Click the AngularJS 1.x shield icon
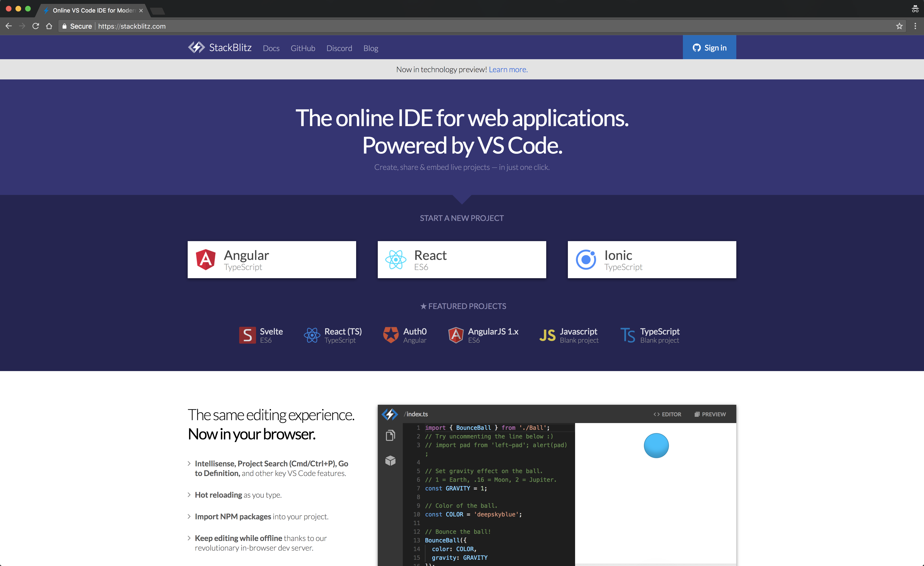 pyautogui.click(x=456, y=335)
